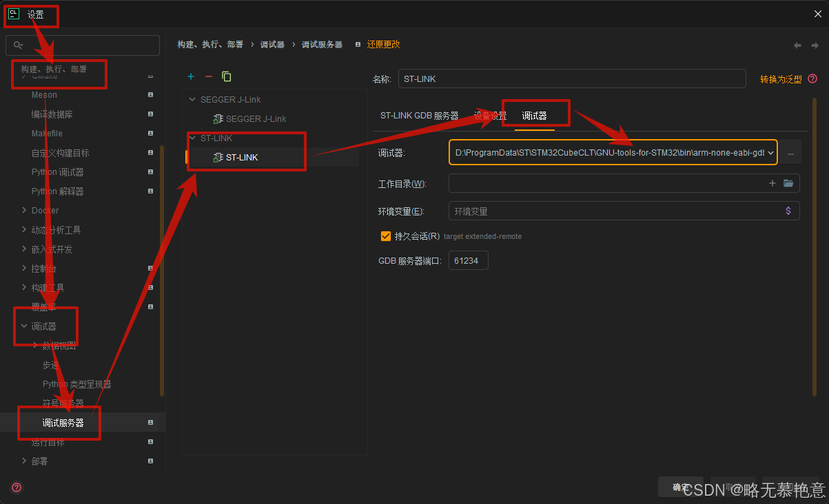
Task: Open the help icon at bottom-left corner
Action: click(x=17, y=487)
